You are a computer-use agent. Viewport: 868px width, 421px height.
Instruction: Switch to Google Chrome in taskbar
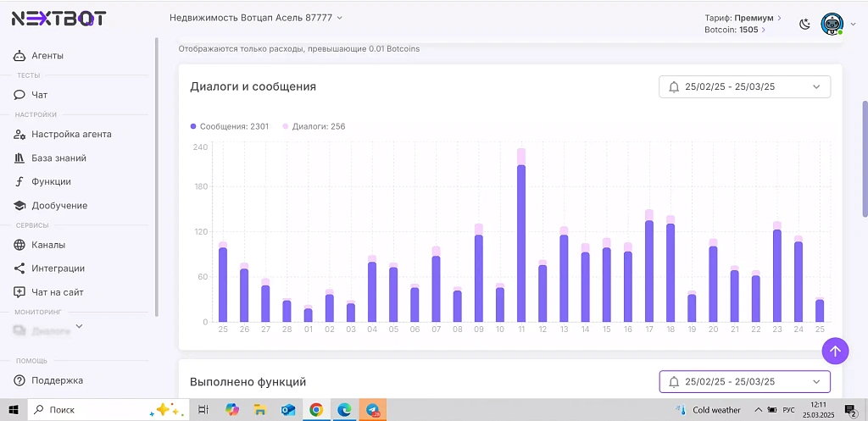pos(316,410)
